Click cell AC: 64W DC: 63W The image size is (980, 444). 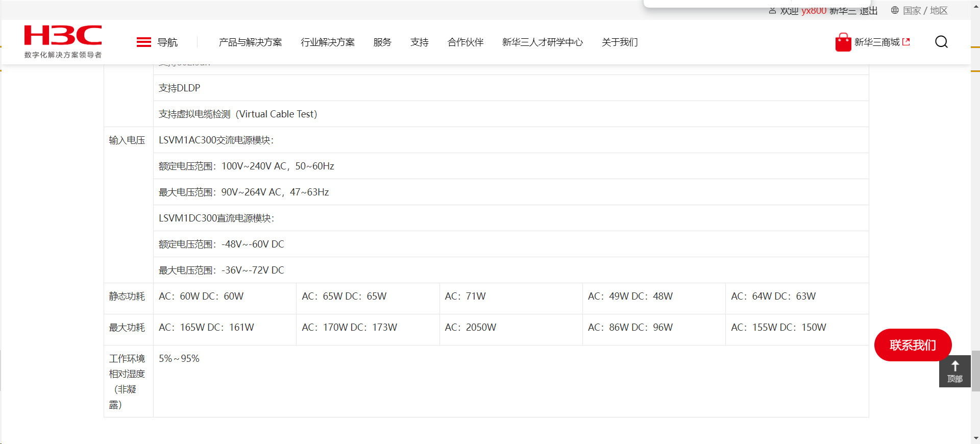pos(797,299)
